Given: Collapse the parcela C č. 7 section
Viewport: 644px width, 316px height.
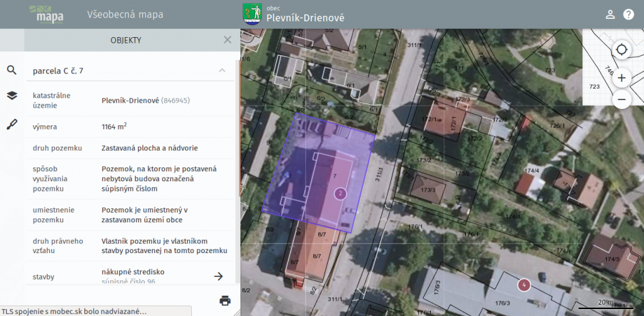Looking at the screenshot, I should tap(221, 71).
